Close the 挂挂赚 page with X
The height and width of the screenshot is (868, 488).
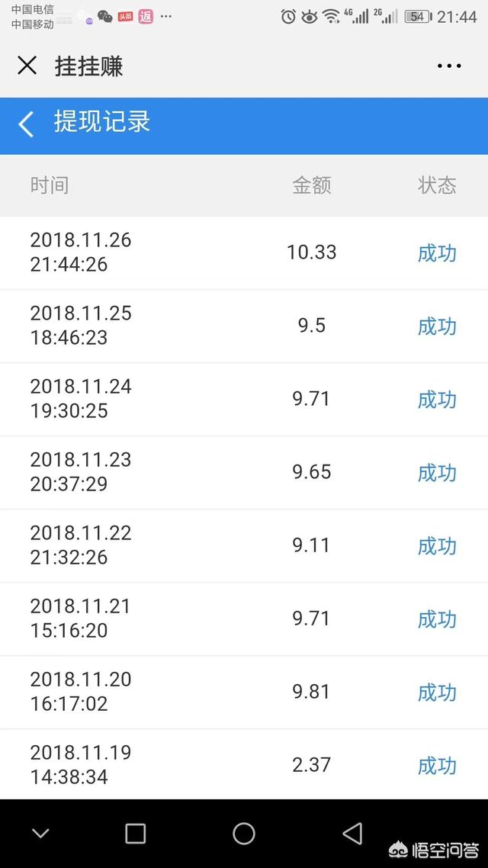pos(27,66)
